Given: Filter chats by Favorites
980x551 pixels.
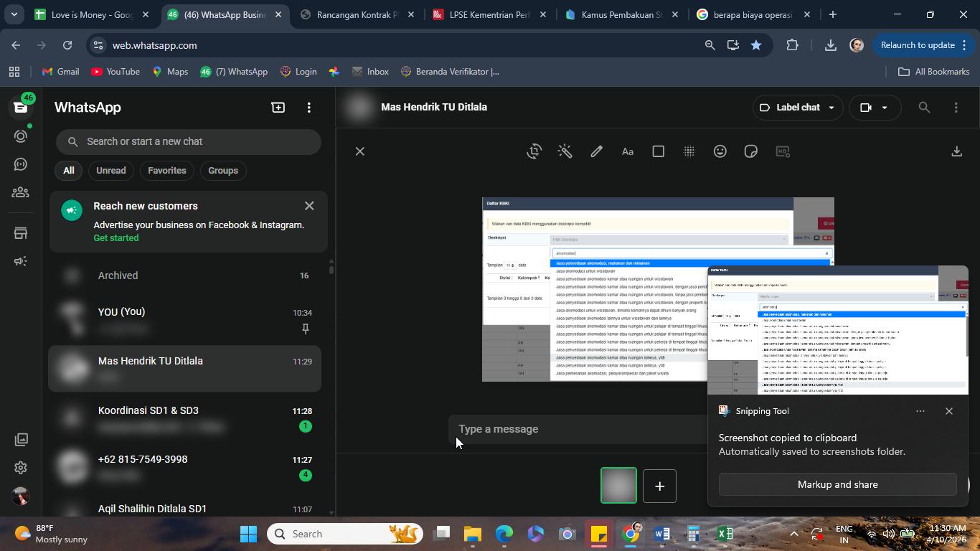Looking at the screenshot, I should click(x=167, y=171).
